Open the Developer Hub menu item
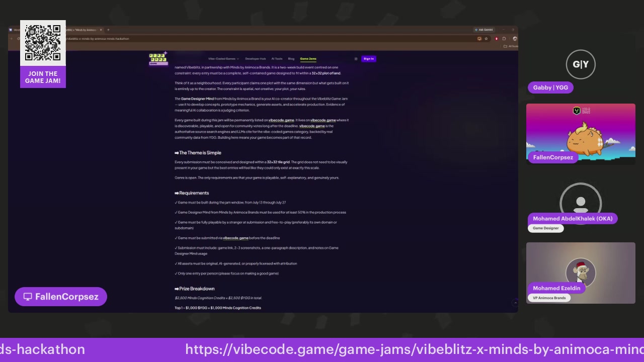This screenshot has width=644, height=362. tap(256, 59)
